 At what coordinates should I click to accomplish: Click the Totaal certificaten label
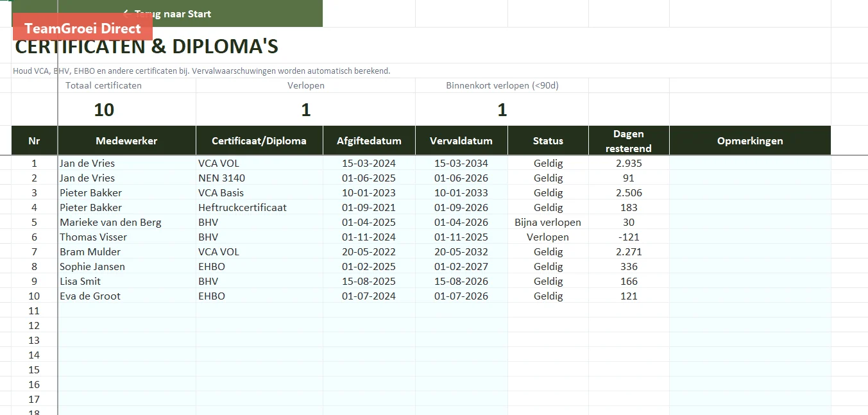point(103,85)
